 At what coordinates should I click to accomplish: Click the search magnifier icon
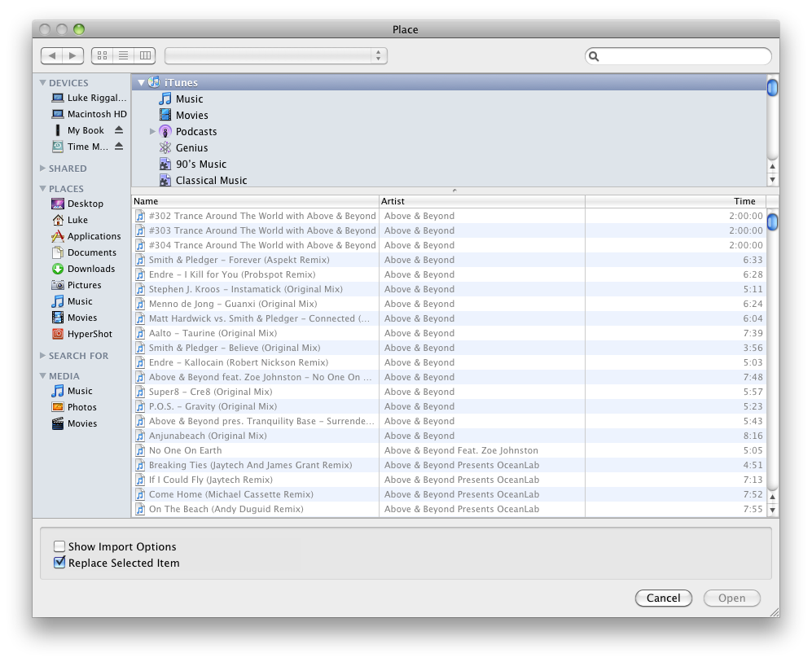tap(594, 56)
